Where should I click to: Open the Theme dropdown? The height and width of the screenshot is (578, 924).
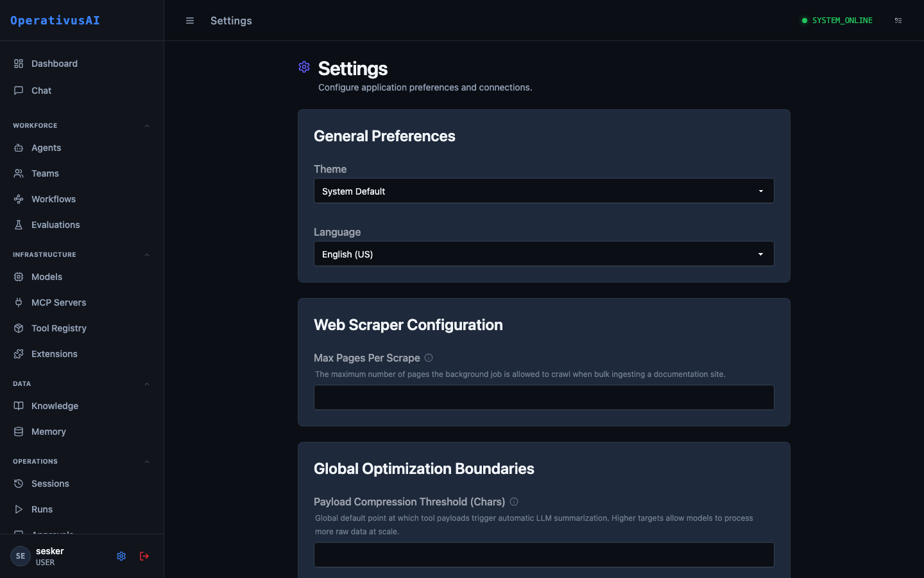543,191
